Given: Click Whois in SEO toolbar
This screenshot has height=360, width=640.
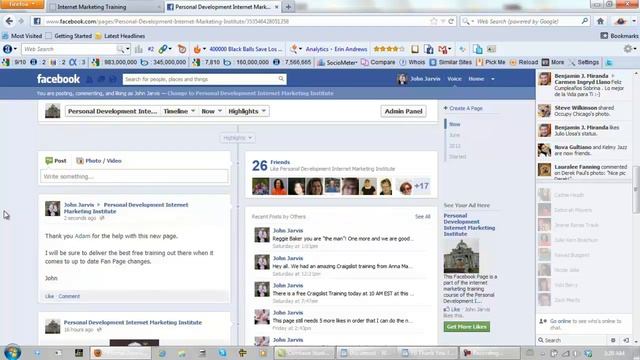Looking at the screenshot, I should pyautogui.click(x=412, y=62).
